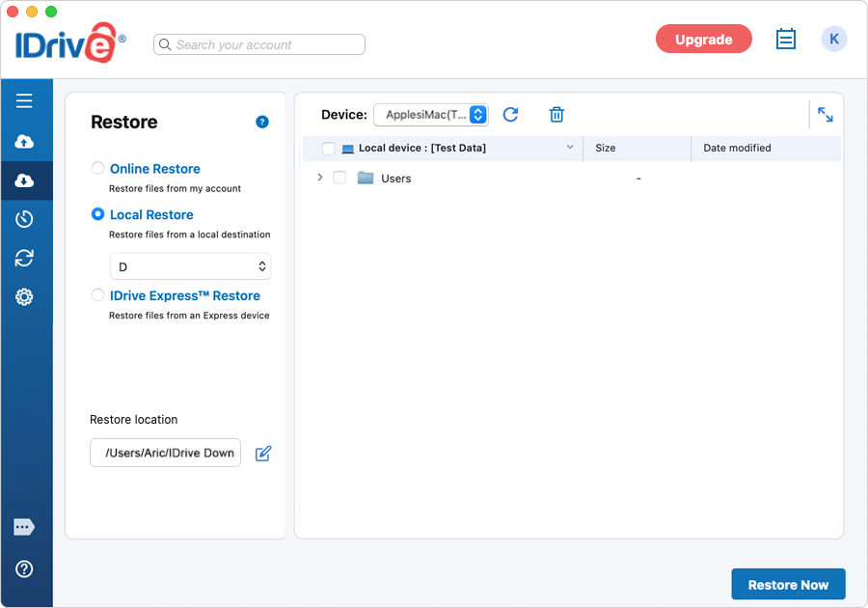Expand file panel to full view
The height and width of the screenshot is (608, 868).
tap(826, 115)
